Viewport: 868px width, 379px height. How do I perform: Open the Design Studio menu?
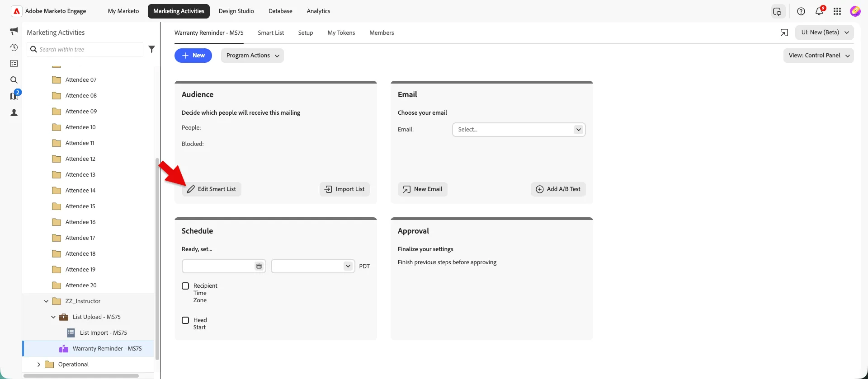click(236, 11)
